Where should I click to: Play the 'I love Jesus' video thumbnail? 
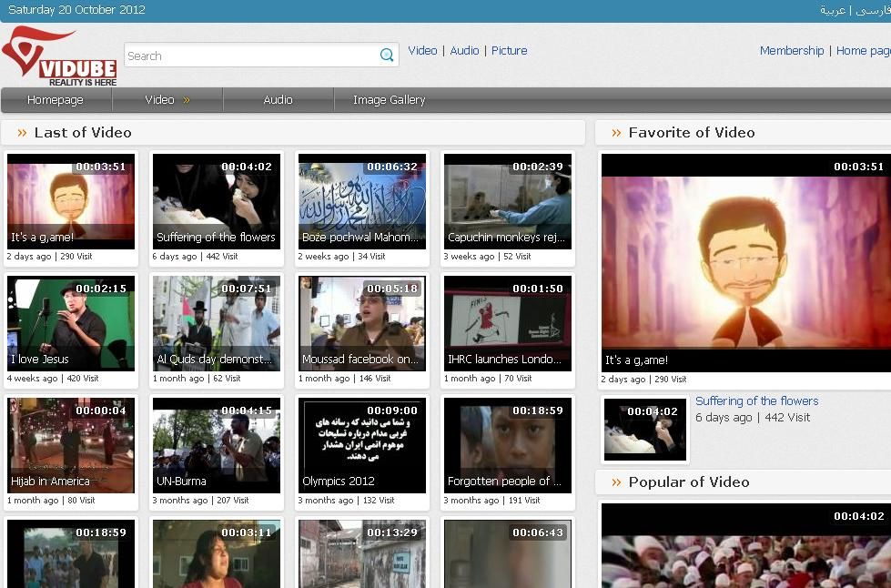point(71,322)
